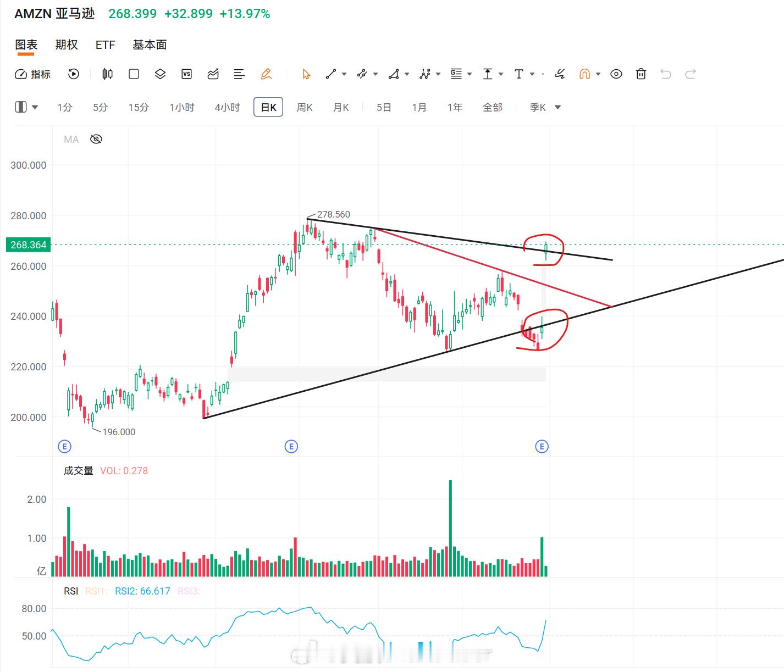Open the 图表 chart tab
Screen dimensions: 784x672
(x=26, y=45)
